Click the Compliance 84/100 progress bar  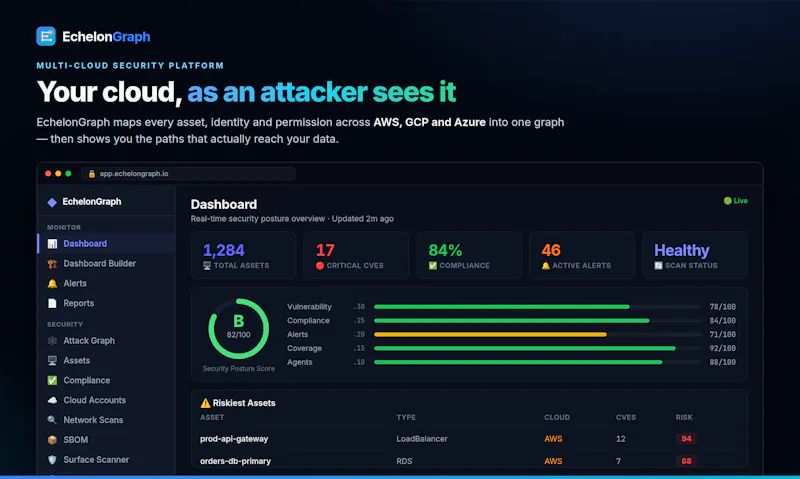pos(537,321)
